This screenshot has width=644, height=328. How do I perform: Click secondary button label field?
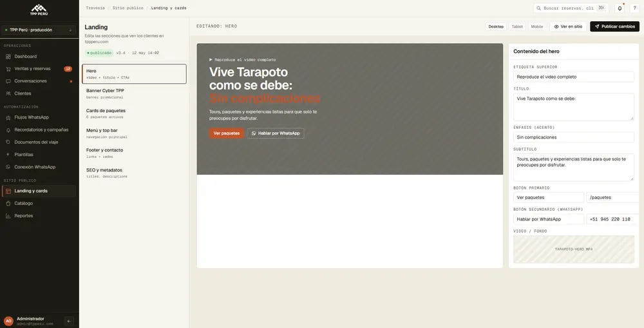[x=548, y=219]
